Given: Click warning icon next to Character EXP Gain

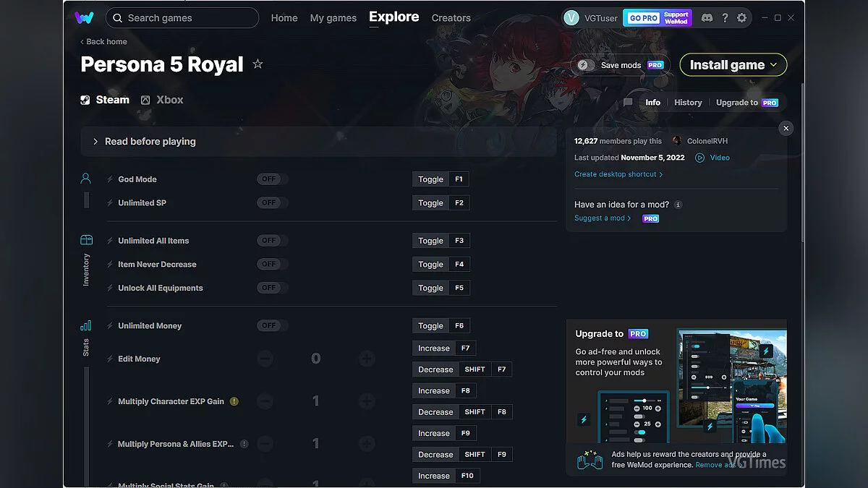Looking at the screenshot, I should (x=234, y=401).
